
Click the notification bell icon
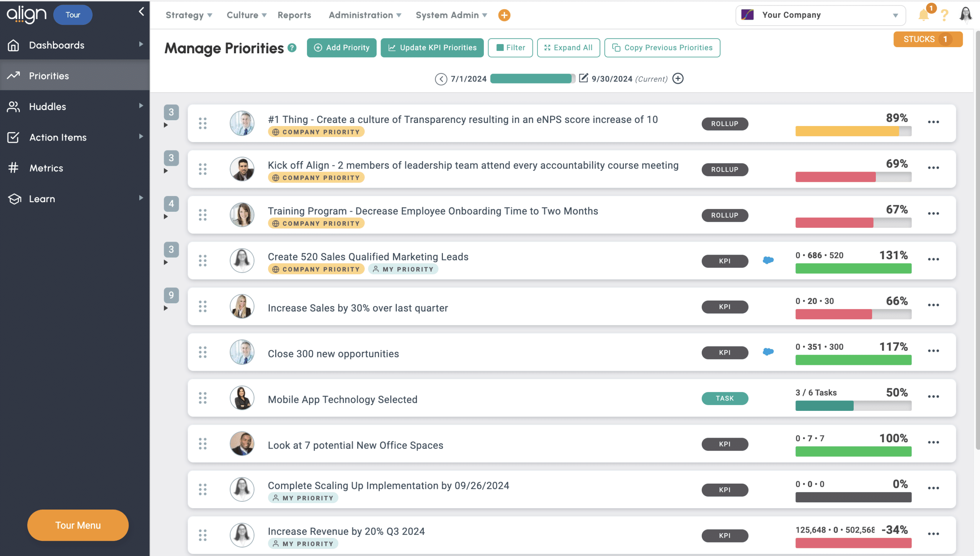pyautogui.click(x=924, y=15)
